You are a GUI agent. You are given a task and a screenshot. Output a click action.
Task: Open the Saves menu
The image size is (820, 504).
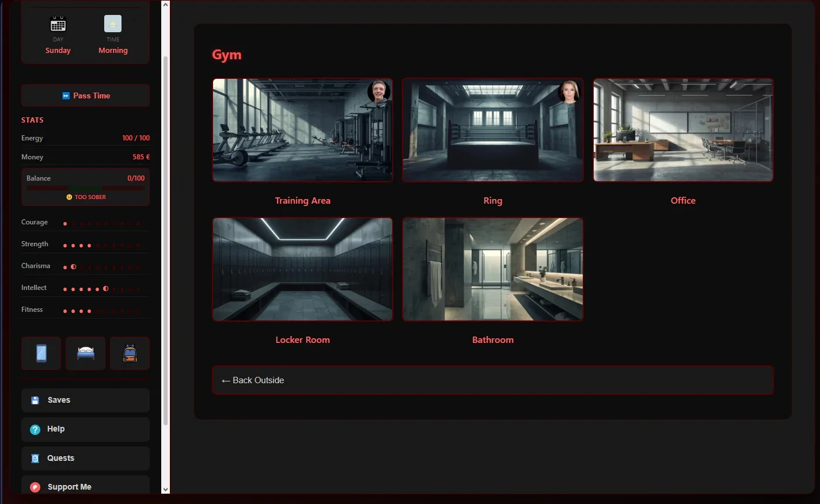pyautogui.click(x=86, y=400)
